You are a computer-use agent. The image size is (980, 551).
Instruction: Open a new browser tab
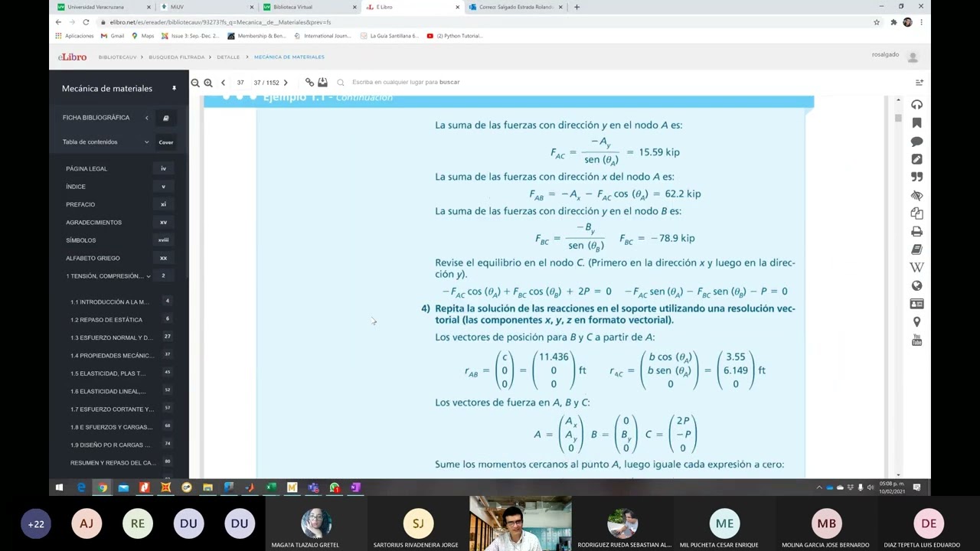[577, 7]
